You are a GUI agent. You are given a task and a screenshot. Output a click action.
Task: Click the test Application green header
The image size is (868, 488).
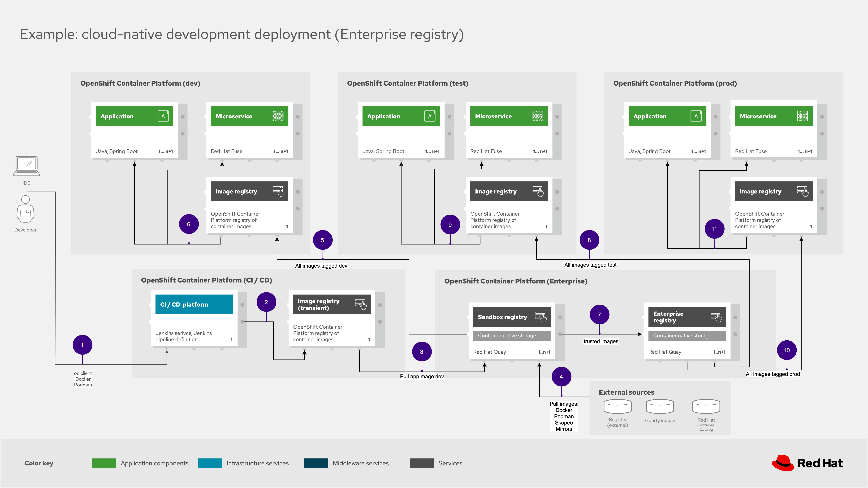pyautogui.click(x=401, y=116)
